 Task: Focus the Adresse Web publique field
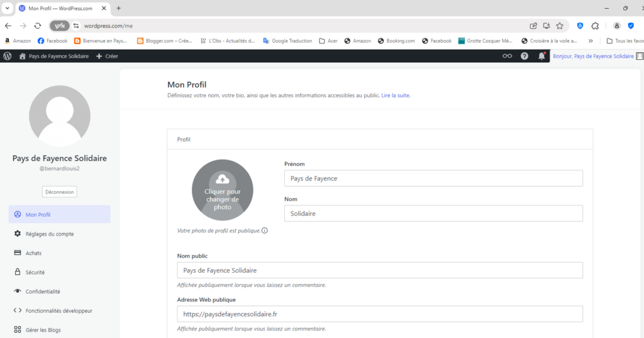point(380,313)
